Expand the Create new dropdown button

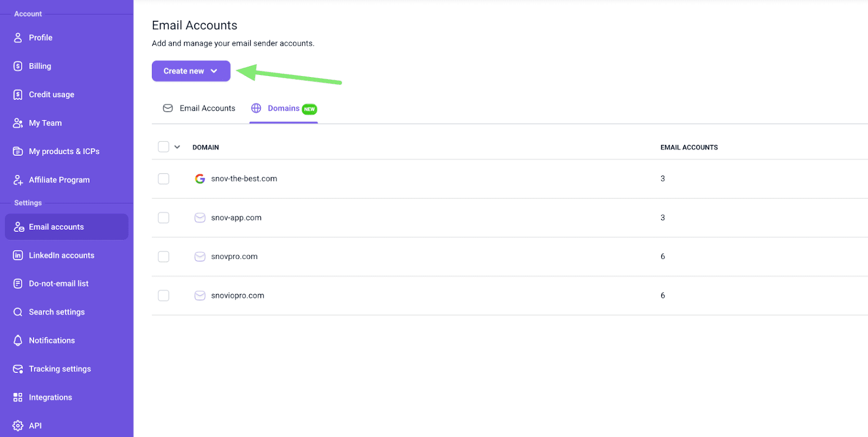[191, 71]
